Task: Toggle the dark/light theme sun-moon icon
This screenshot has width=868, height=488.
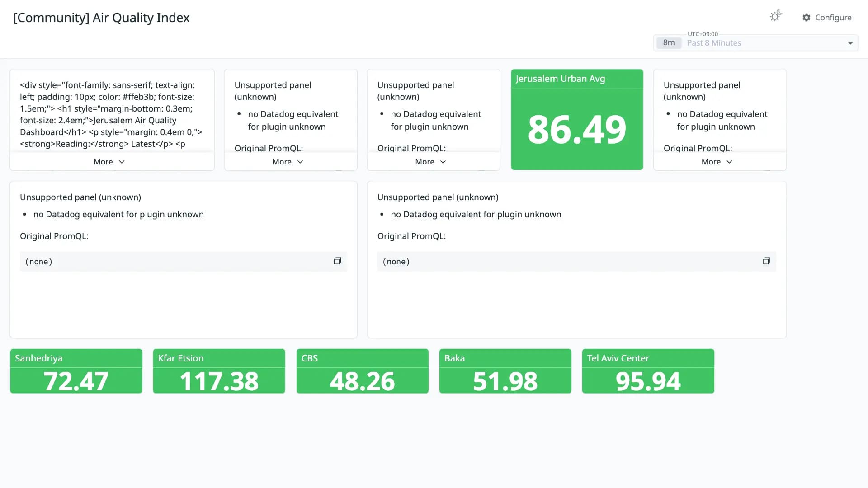Action: tap(776, 16)
